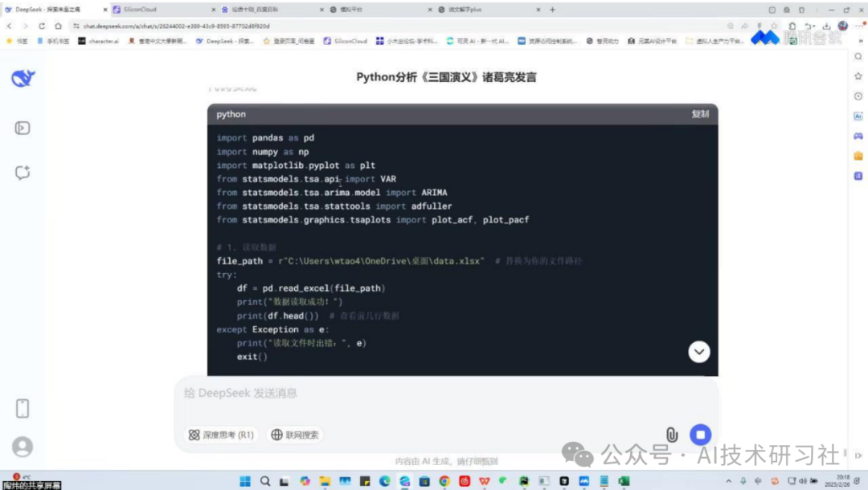Go forward with the browser forward arrow
This screenshot has height=490, width=868.
tap(25, 26)
